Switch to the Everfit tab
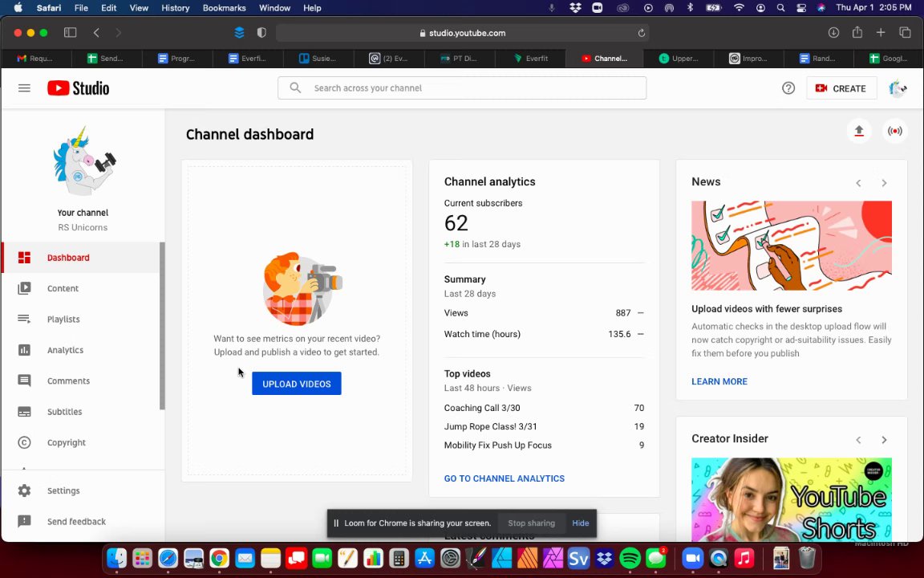The height and width of the screenshot is (578, 924). 530,59
